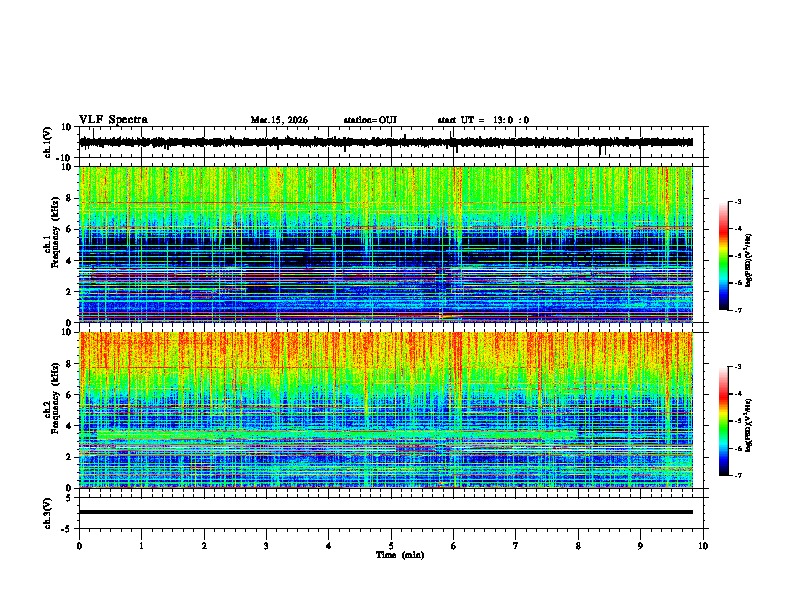Click the ch.2 spectrogram panel

386,410
